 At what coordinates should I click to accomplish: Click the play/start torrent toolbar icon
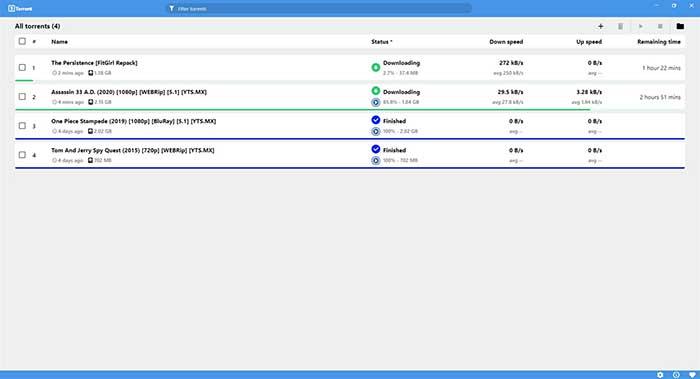click(641, 26)
